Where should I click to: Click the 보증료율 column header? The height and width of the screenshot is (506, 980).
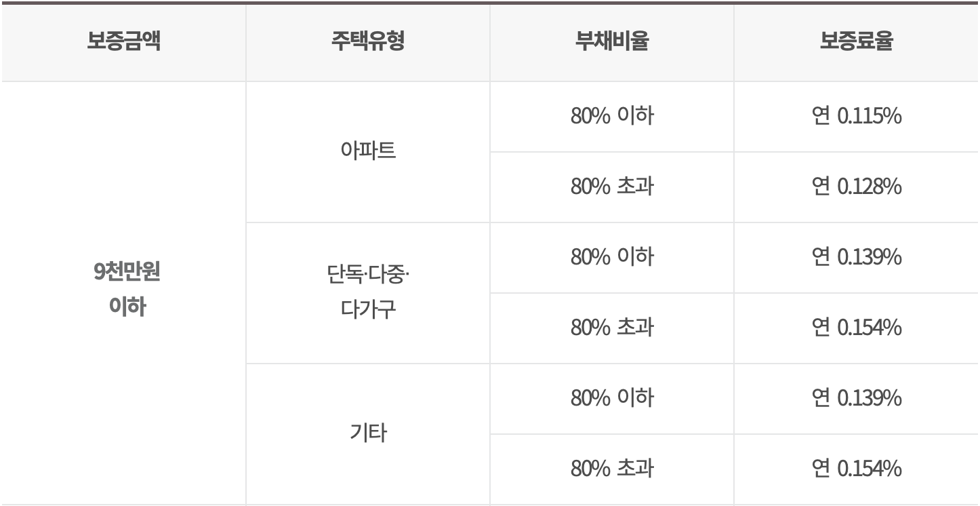click(857, 43)
